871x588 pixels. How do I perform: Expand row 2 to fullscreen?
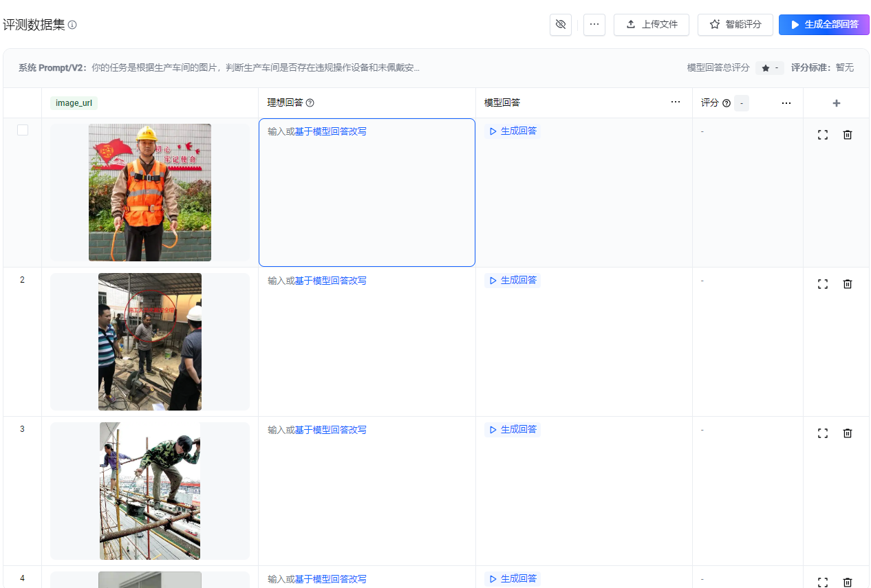pyautogui.click(x=823, y=284)
